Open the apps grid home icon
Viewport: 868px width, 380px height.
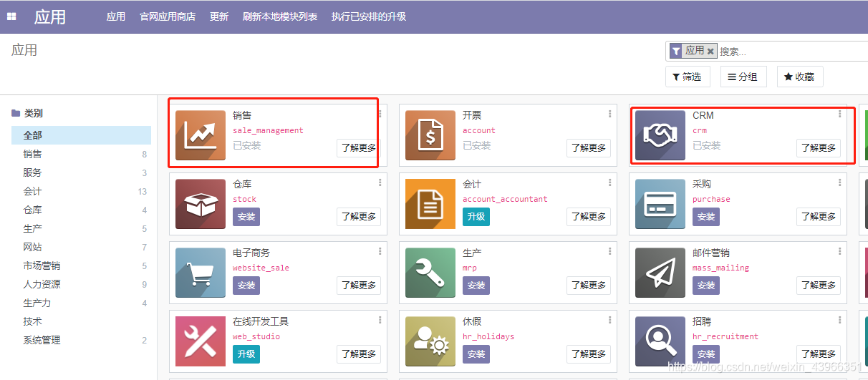pyautogui.click(x=11, y=16)
